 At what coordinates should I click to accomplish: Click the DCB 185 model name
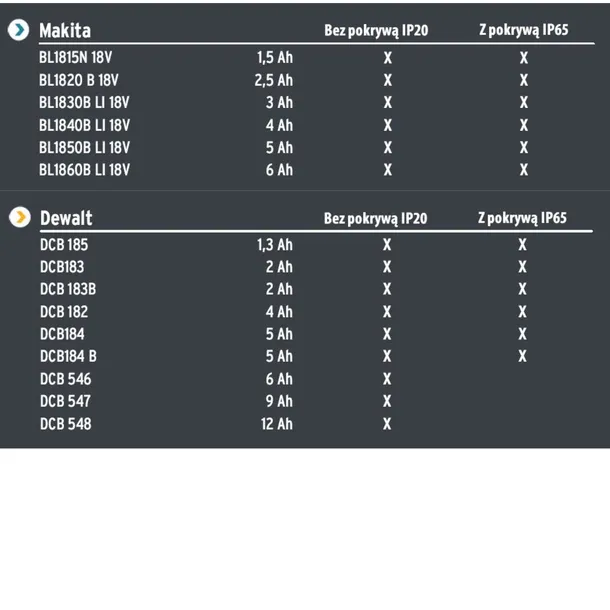click(x=64, y=245)
